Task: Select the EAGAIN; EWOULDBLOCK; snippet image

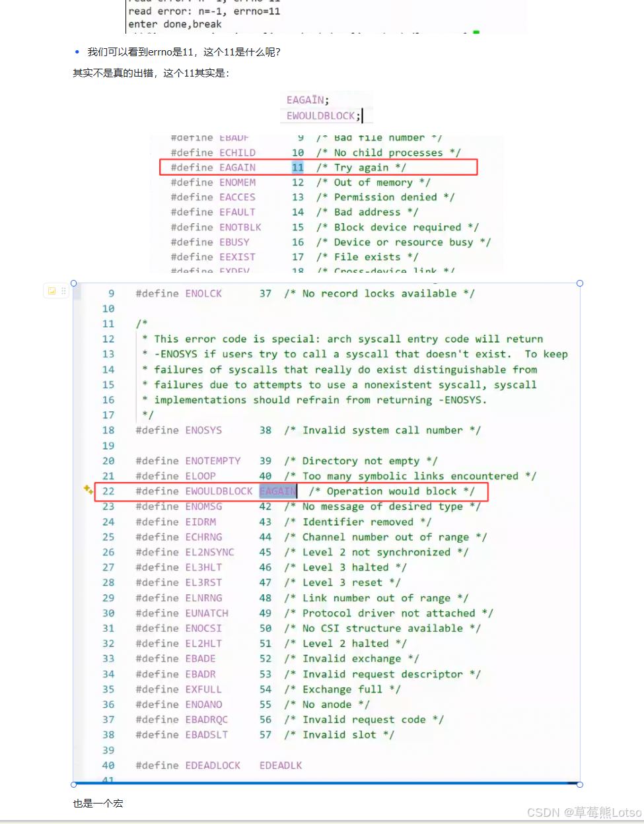Action: point(326,108)
